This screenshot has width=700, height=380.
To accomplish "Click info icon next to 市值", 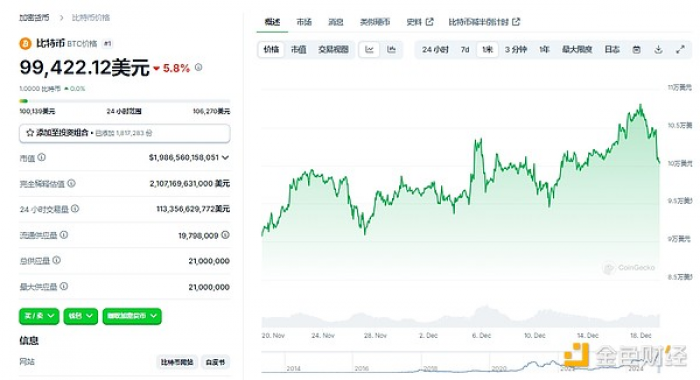I will tap(42, 157).
